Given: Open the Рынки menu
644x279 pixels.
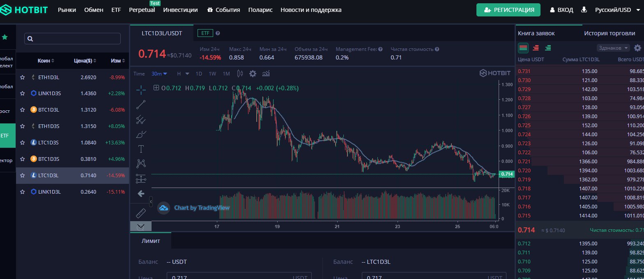Looking at the screenshot, I should click(67, 10).
